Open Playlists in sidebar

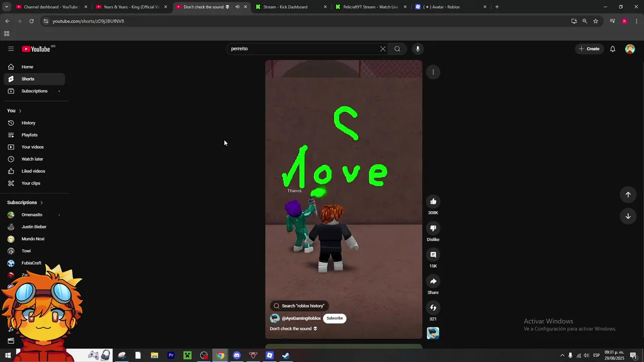(34, 135)
